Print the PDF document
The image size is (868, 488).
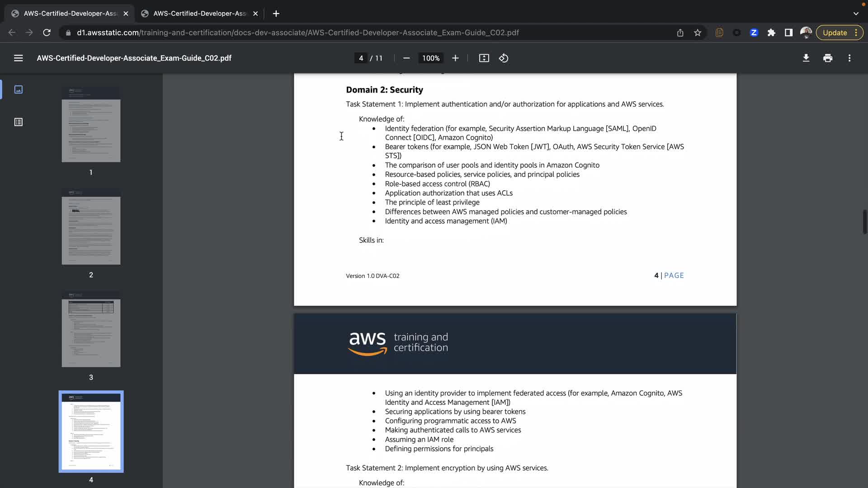tap(828, 58)
